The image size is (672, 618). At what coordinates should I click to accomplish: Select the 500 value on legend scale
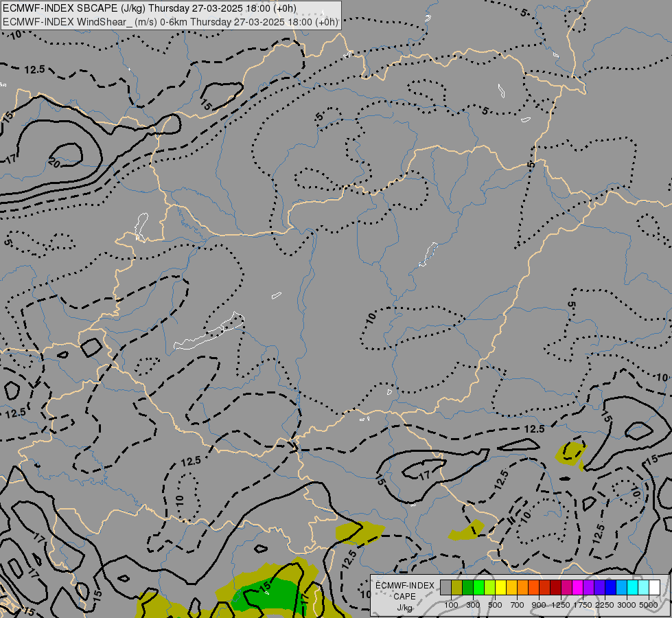495,605
